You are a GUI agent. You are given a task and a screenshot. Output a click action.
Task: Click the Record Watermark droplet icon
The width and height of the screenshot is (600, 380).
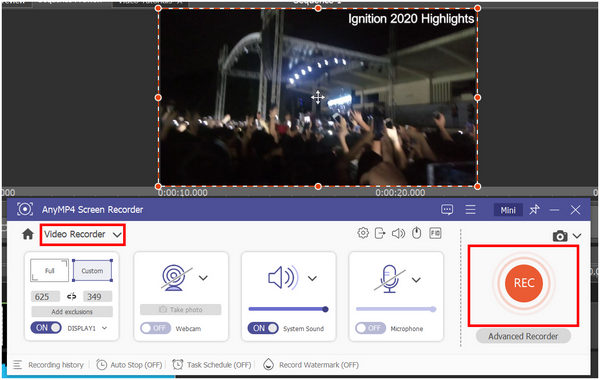(269, 365)
